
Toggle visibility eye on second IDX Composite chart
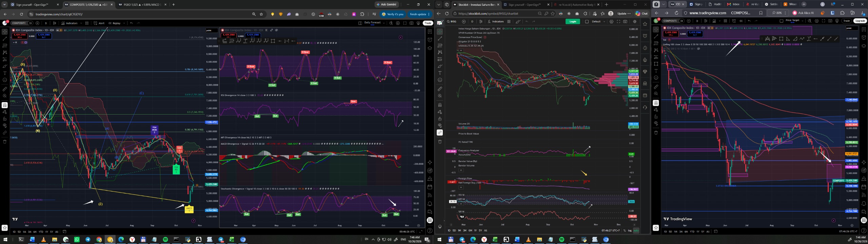[x=276, y=30]
